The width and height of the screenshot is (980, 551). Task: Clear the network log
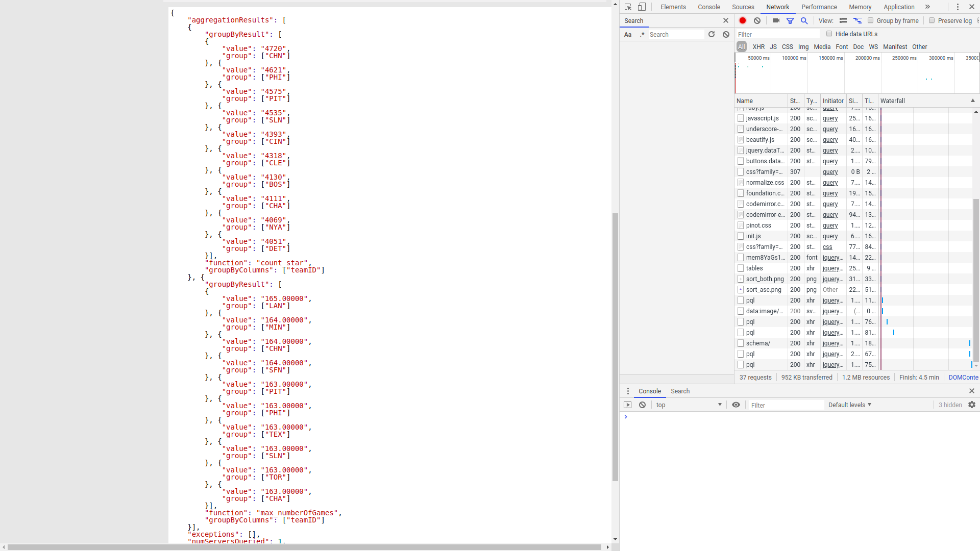757,20
